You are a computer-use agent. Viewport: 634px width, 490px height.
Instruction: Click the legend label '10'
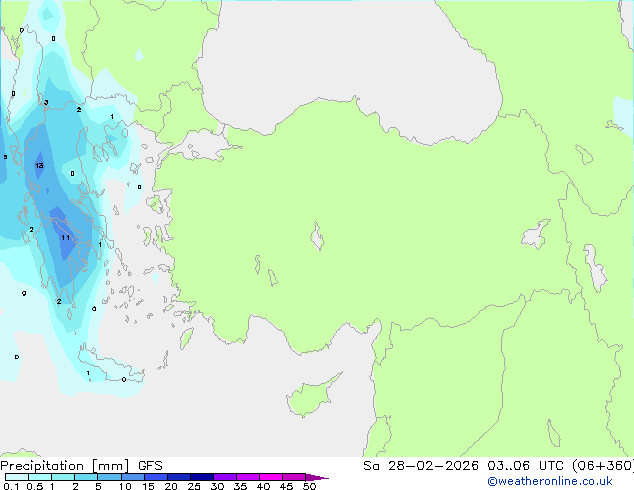click(125, 486)
